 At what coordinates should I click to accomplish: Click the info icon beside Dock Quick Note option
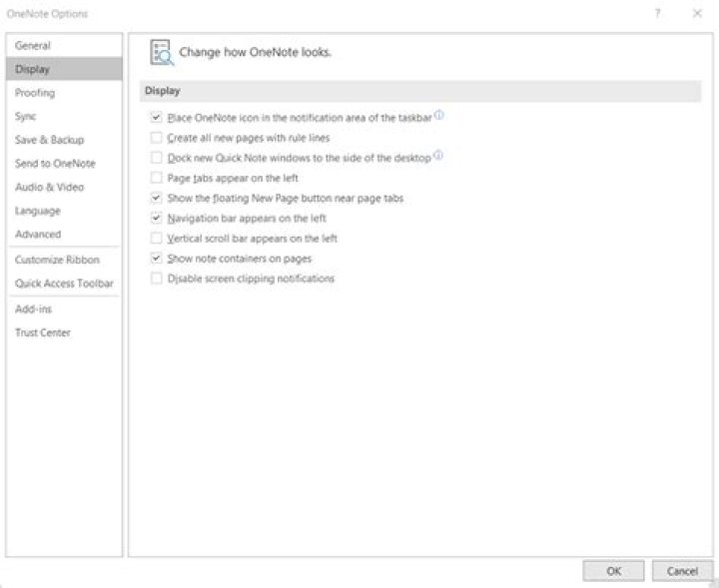(438, 156)
